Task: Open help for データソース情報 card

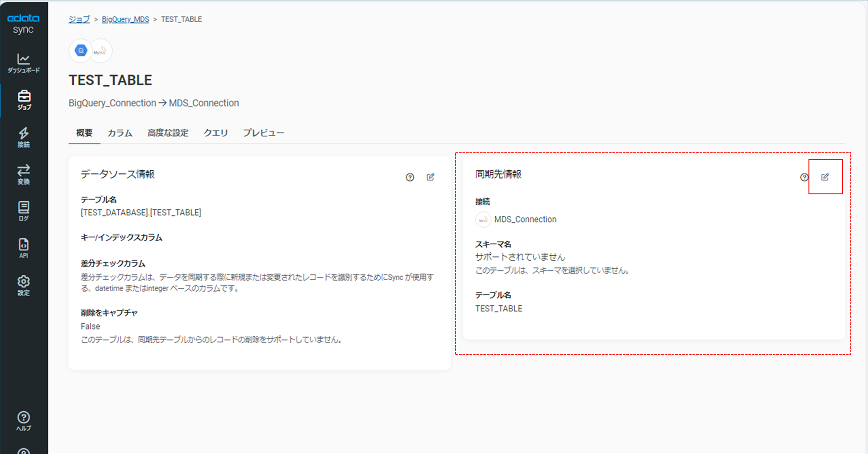Action: point(410,177)
